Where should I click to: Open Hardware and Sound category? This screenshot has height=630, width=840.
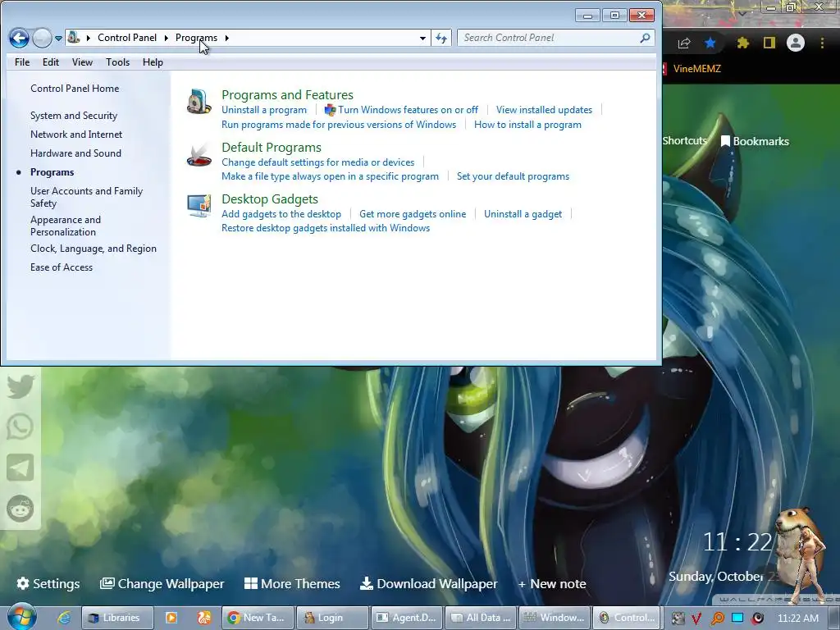(75, 153)
